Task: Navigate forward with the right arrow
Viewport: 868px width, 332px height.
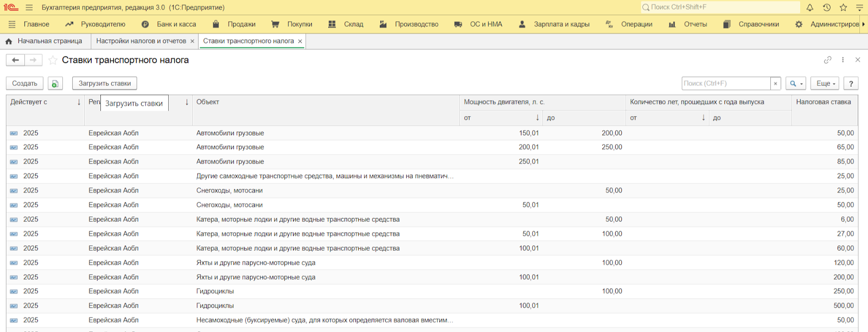Action: click(x=34, y=60)
